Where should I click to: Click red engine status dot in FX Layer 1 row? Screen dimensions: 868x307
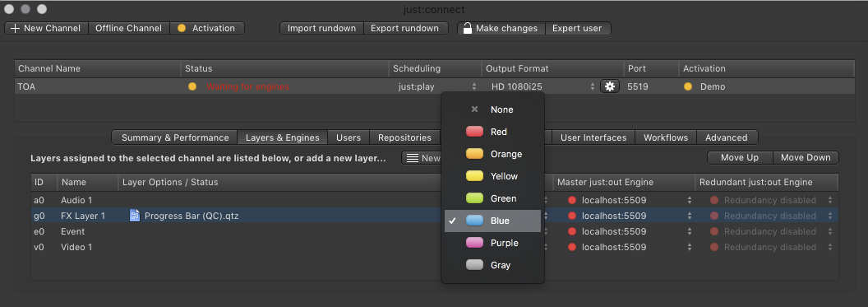pyautogui.click(x=572, y=216)
